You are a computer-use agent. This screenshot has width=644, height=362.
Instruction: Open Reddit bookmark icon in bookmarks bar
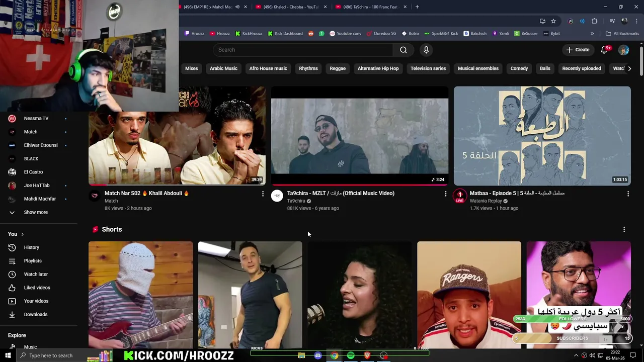[310, 34]
